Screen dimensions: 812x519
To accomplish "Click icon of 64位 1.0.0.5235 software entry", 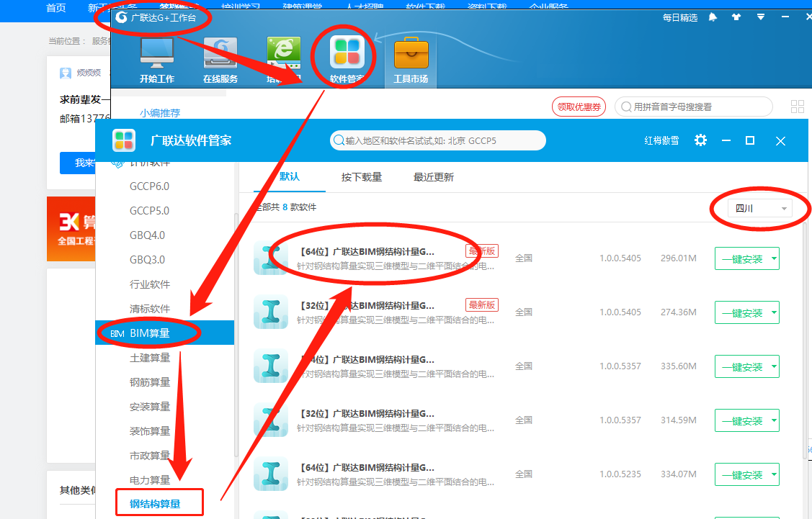I will (x=271, y=474).
